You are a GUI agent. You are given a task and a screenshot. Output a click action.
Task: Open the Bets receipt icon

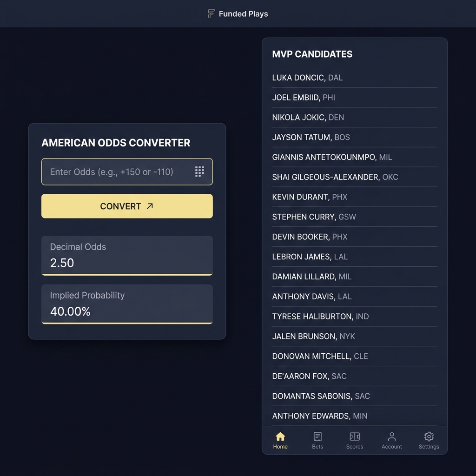[x=317, y=436]
